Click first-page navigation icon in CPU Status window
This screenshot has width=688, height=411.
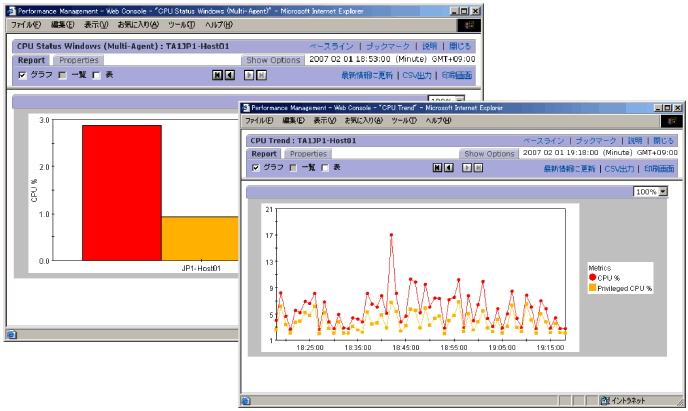[217, 75]
